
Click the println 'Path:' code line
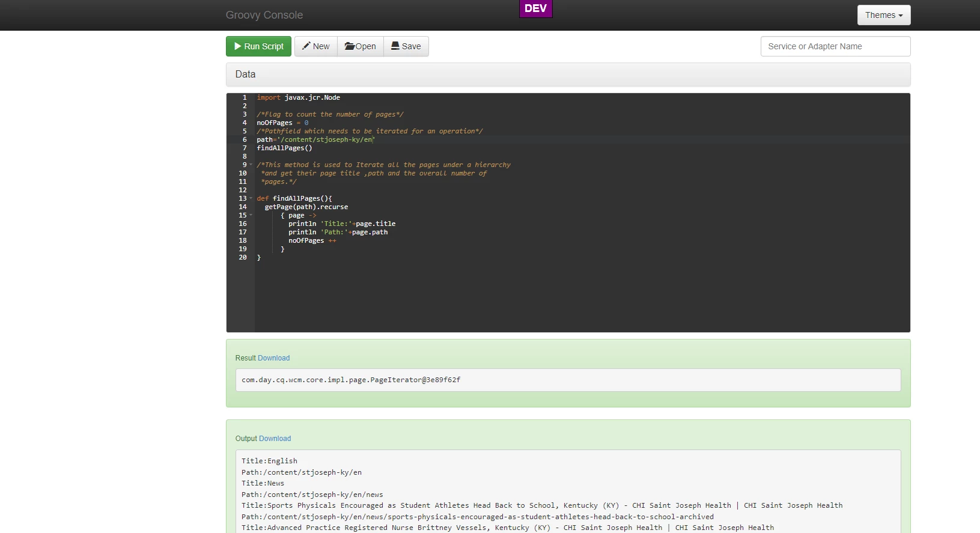coord(338,232)
